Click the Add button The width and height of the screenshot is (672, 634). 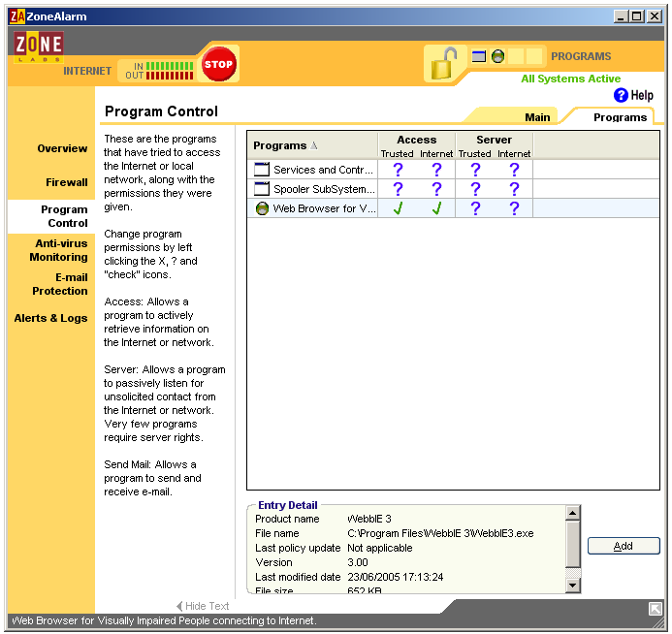coord(623,546)
